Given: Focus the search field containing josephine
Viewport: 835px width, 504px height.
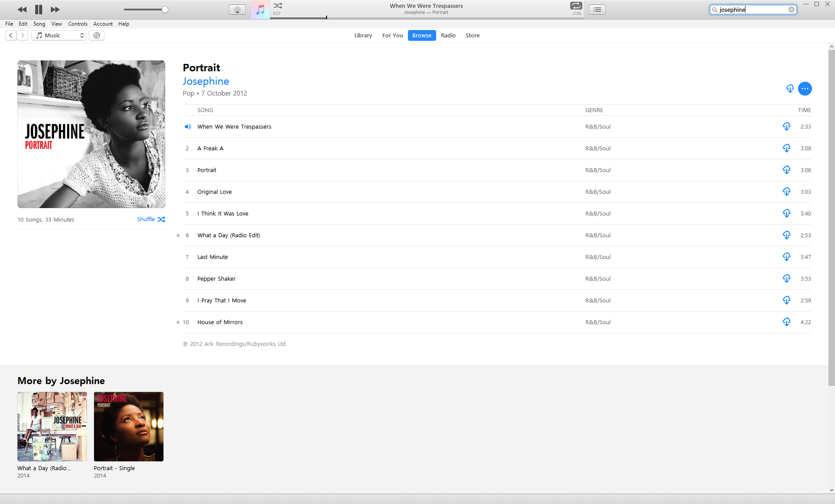Looking at the screenshot, I should tap(753, 10).
